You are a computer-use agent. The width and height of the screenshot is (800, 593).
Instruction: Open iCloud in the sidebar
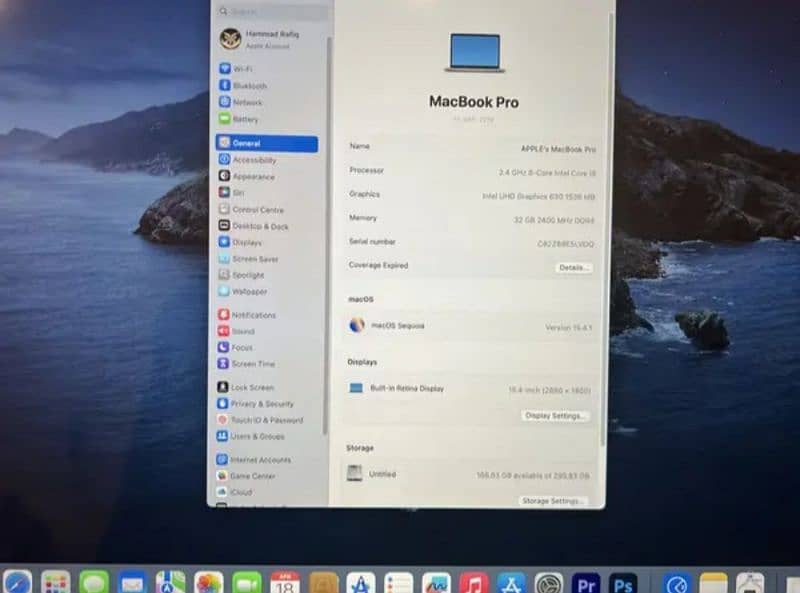coord(234,492)
